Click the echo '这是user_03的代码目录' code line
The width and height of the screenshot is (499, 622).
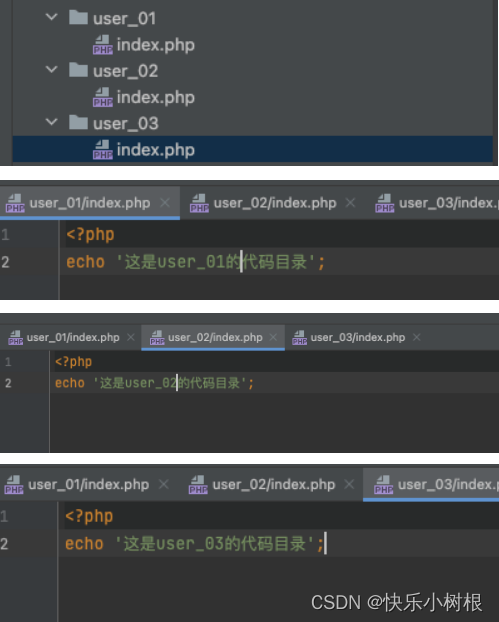click(194, 543)
